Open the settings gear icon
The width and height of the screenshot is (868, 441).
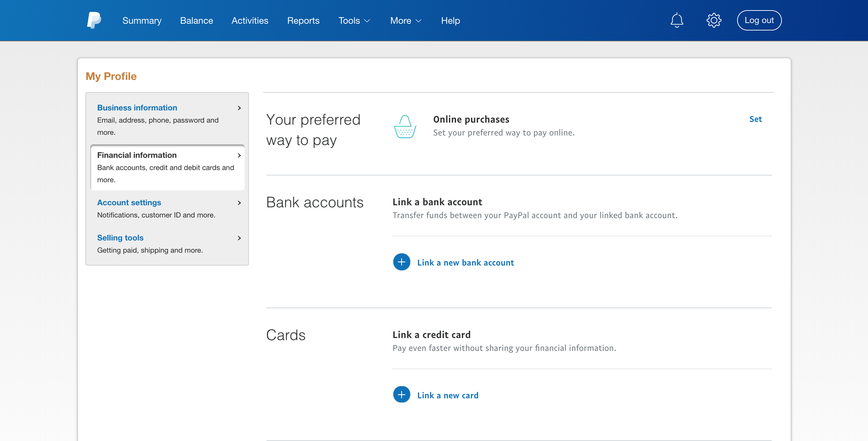(714, 20)
